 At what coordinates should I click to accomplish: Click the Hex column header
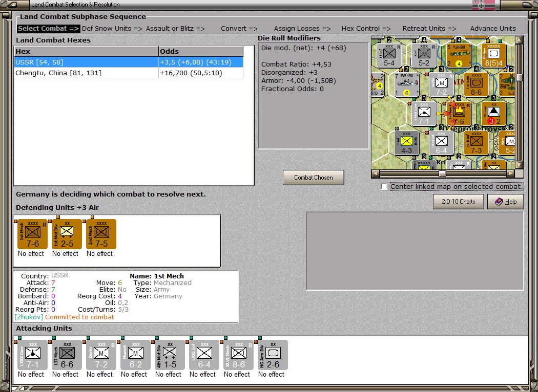87,51
